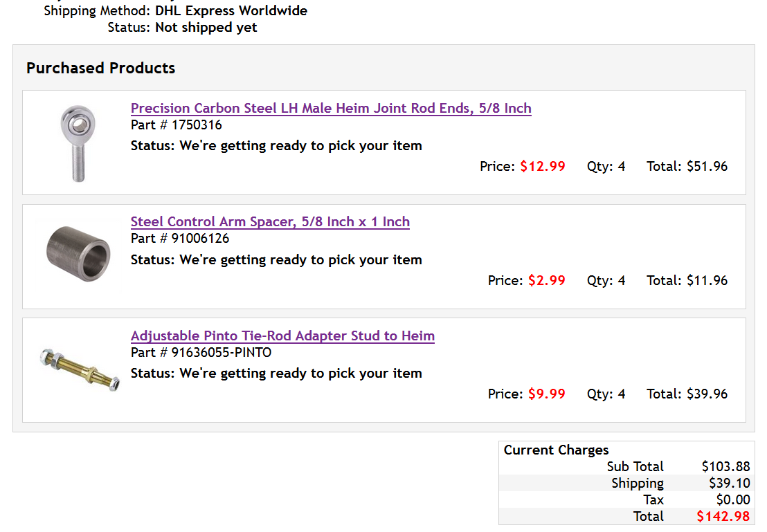Click the red $12.99 price
Image resolution: width=767 pixels, height=532 pixels.
[x=543, y=166]
